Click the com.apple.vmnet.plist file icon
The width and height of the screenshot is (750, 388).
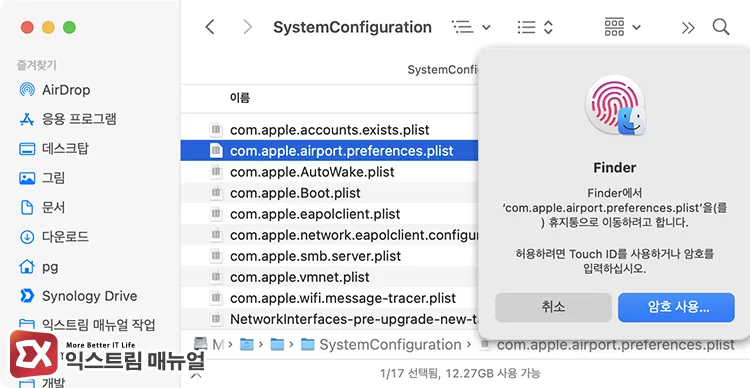point(216,277)
